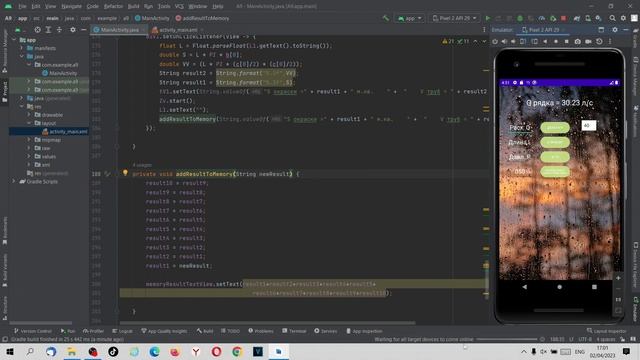Open emulator extended controls three dots
Screen dimensions: 640x360
(x=610, y=41)
